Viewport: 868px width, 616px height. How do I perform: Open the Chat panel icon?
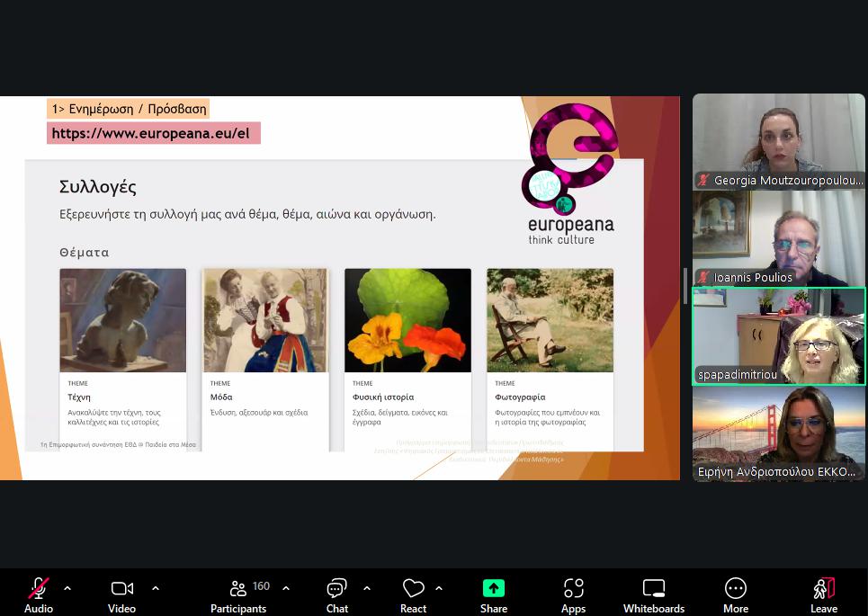point(337,588)
